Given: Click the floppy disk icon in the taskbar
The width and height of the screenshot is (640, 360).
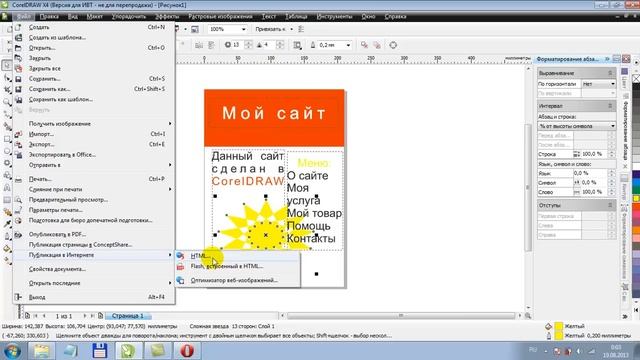Looking at the screenshot, I should pyautogui.click(x=100, y=351).
